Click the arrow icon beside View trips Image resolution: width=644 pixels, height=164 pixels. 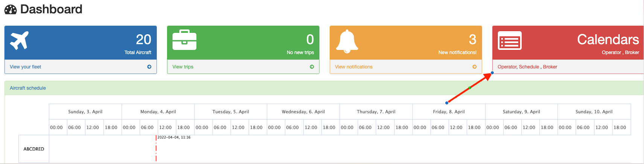312,67
